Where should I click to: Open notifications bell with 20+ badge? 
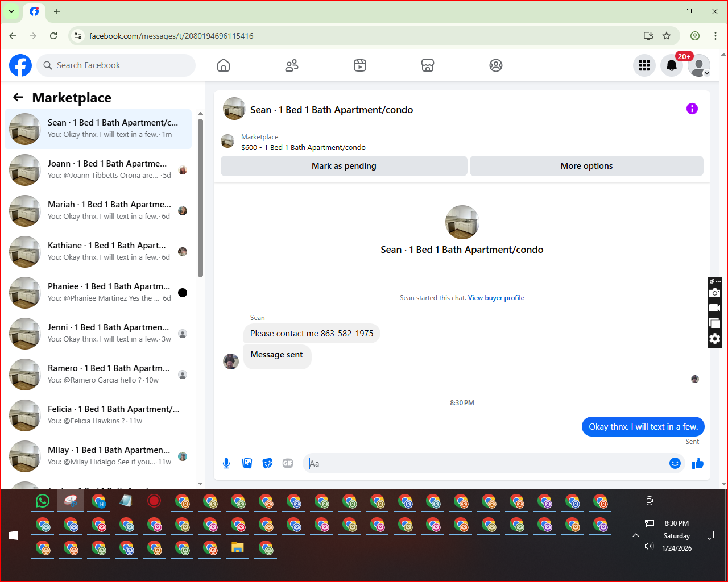click(672, 65)
